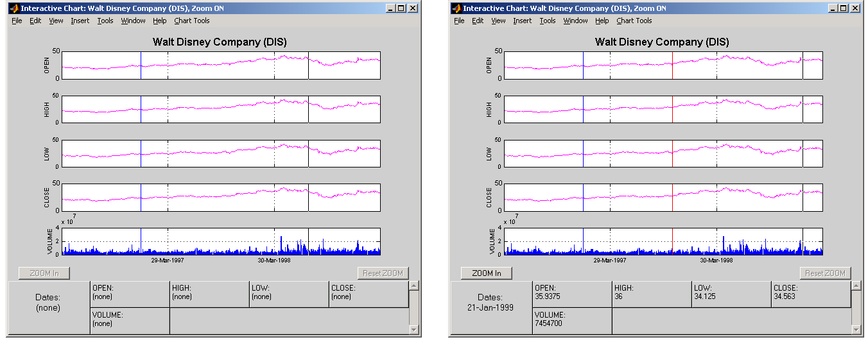Screen dimensions: 868x351
Task: Maximize the right Interactive Chart window
Action: (844, 8)
